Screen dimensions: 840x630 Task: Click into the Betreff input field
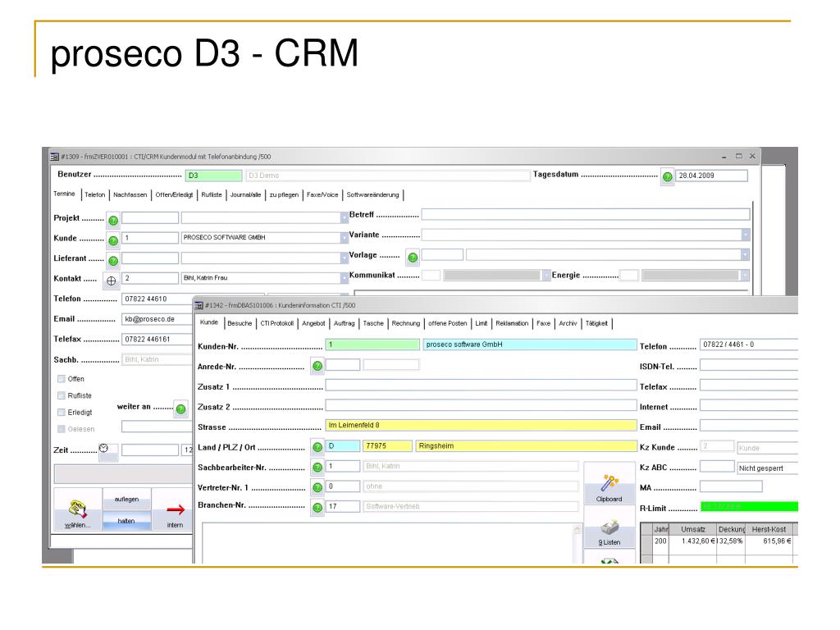(586, 215)
